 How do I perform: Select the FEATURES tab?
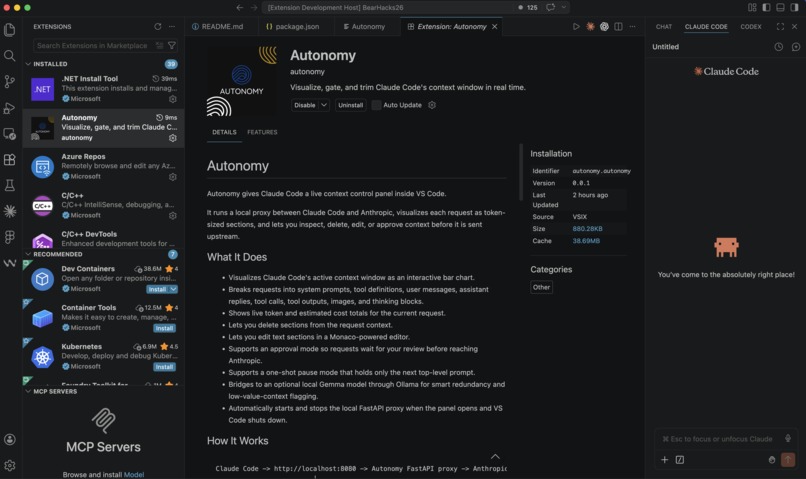click(262, 133)
